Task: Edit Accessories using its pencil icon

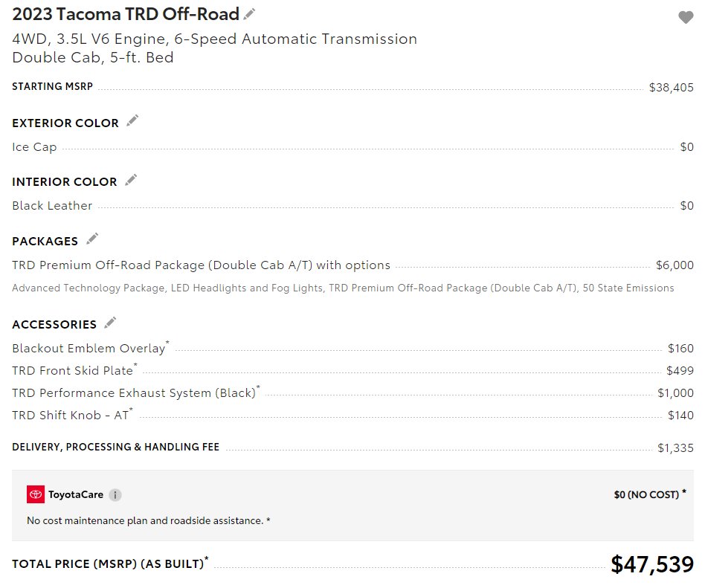Action: click(110, 323)
